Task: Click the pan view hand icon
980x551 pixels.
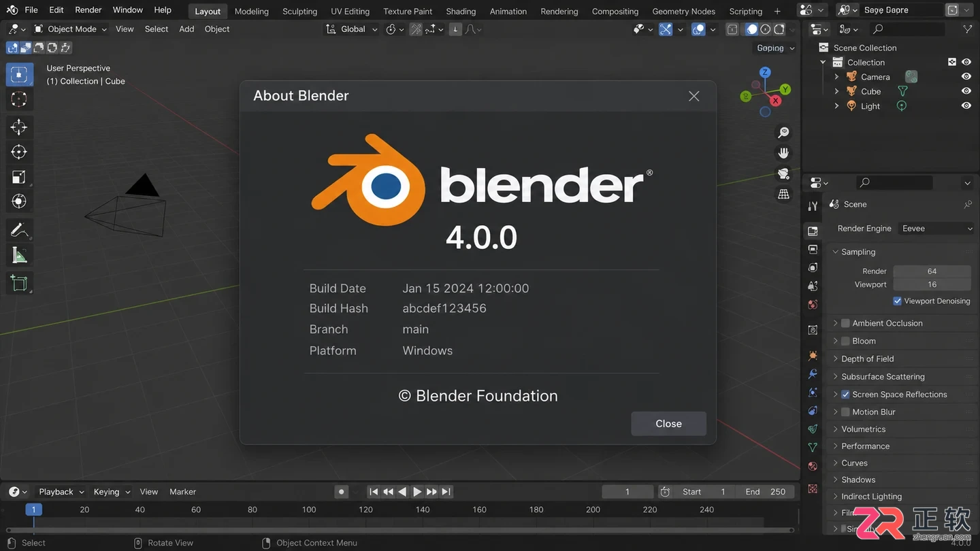Action: pos(784,153)
